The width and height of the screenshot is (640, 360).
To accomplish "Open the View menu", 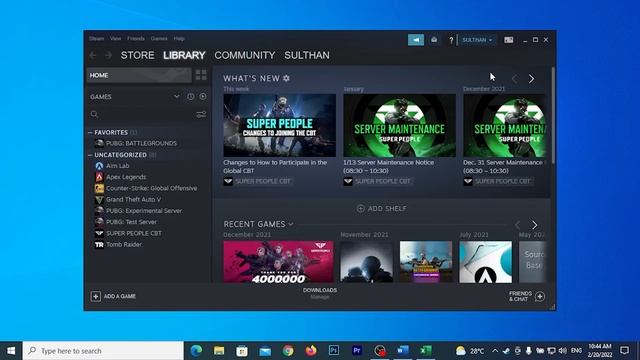I will pyautogui.click(x=116, y=38).
